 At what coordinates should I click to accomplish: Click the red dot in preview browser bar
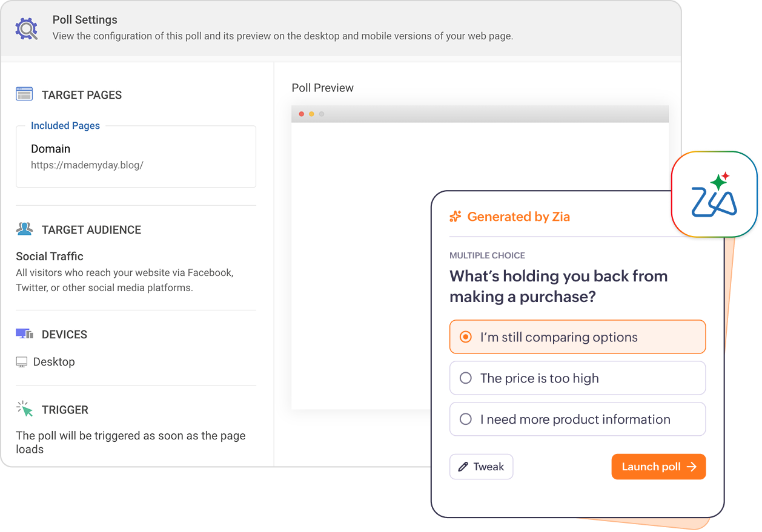click(302, 114)
